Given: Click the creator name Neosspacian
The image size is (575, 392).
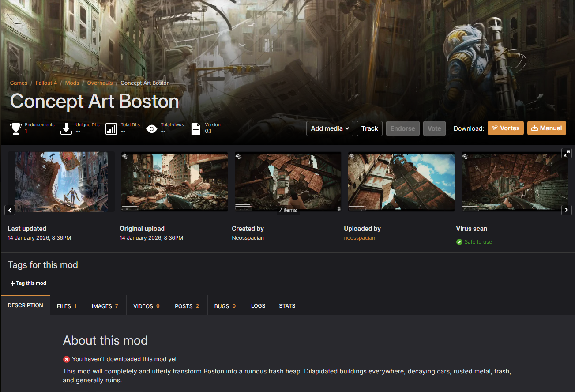Looking at the screenshot, I should pyautogui.click(x=248, y=238).
